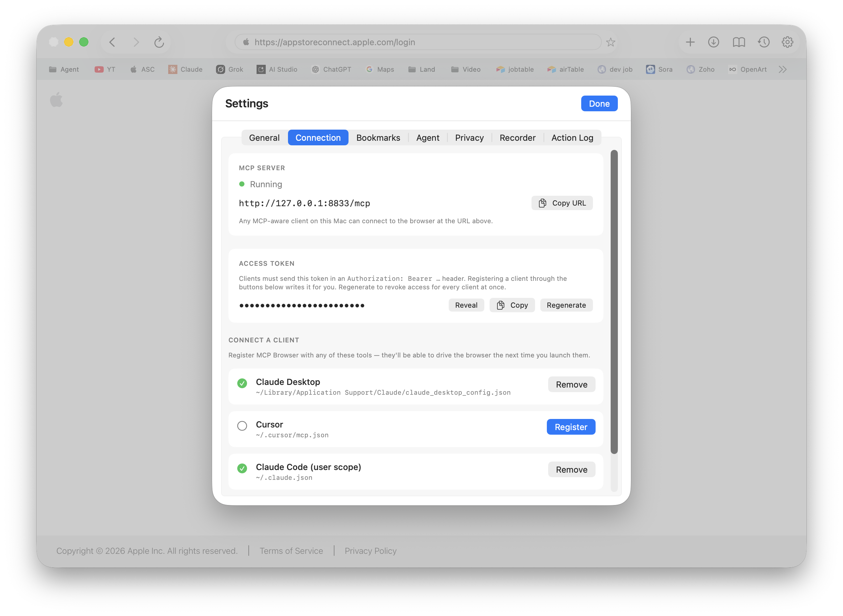Open the dev job bookmark
This screenshot has width=843, height=616.
pos(615,69)
